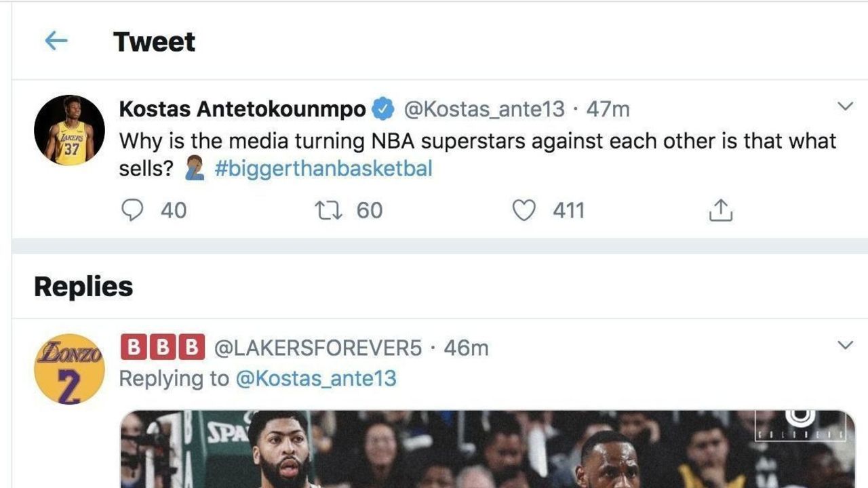Share the tweet using the upload icon
This screenshot has height=488, width=868.
click(720, 211)
